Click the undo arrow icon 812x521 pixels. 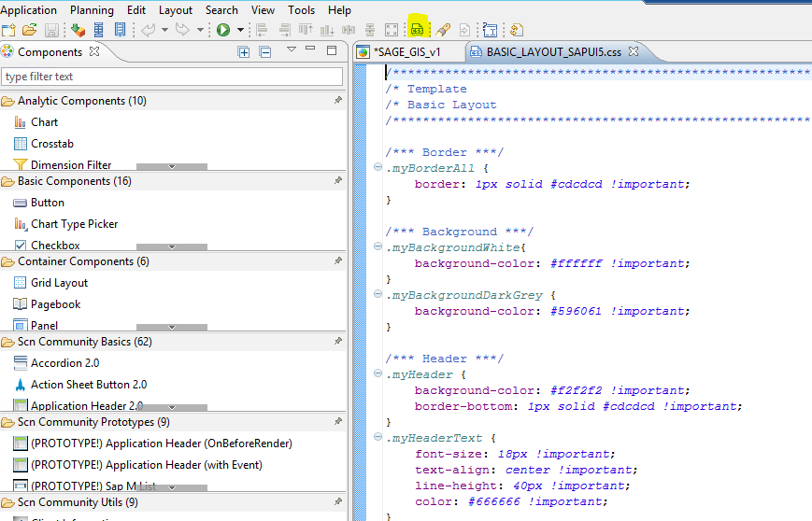point(149,30)
